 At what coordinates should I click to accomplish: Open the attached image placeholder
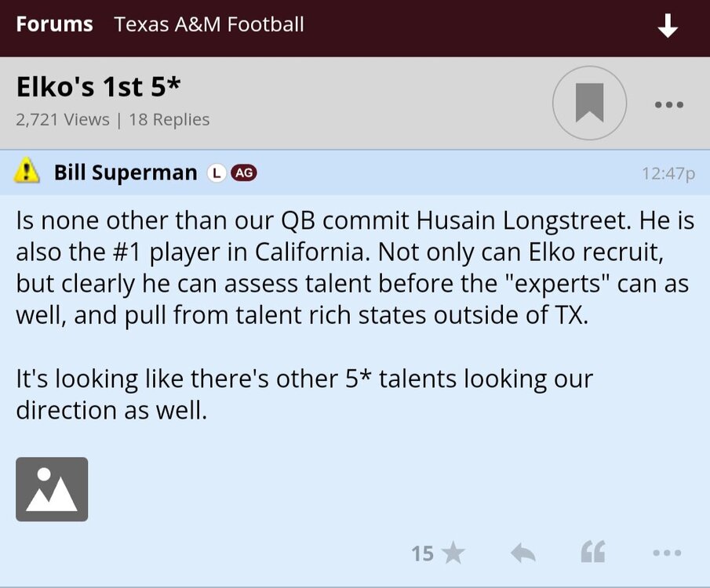[x=52, y=489]
